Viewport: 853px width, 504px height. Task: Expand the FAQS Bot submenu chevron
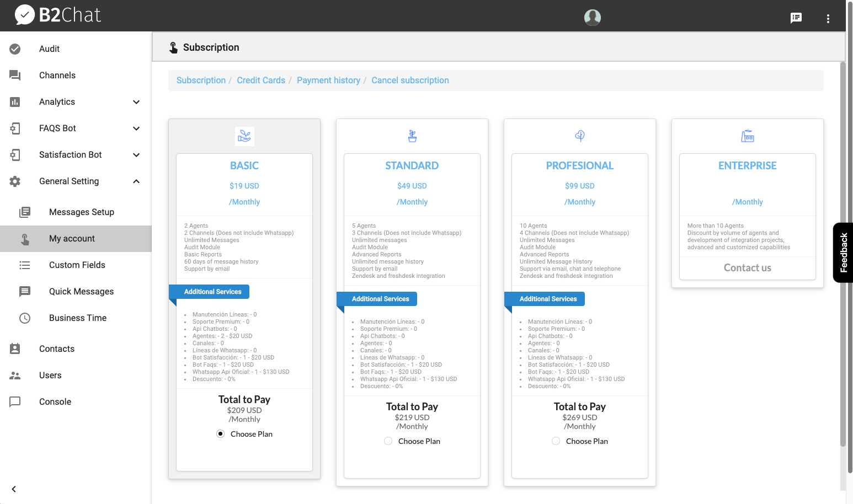pos(136,128)
